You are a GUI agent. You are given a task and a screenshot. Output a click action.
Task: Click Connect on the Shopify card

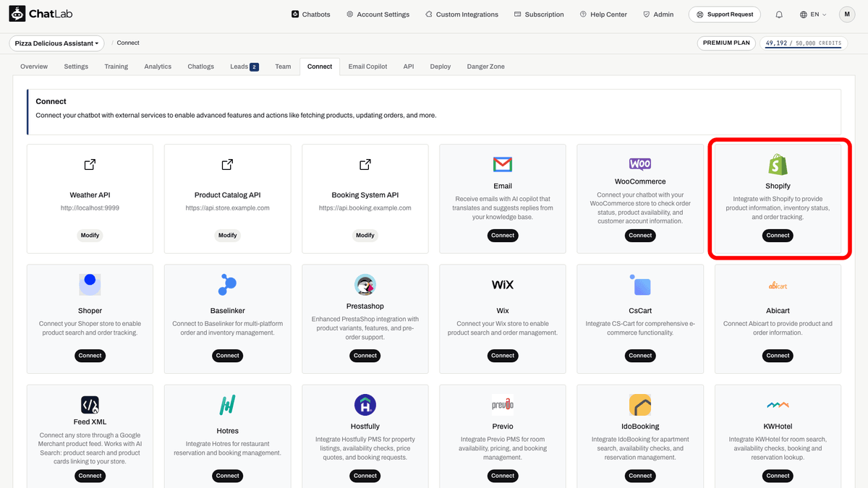coord(778,235)
